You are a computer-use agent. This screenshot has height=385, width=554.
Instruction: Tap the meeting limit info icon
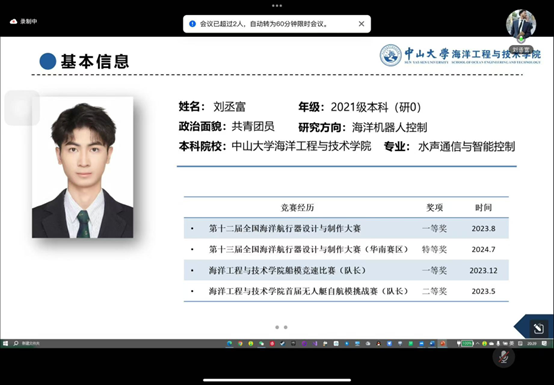[x=193, y=24]
